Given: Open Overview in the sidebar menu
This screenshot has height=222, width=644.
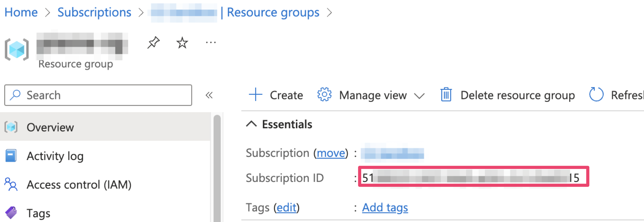Looking at the screenshot, I should coord(50,127).
